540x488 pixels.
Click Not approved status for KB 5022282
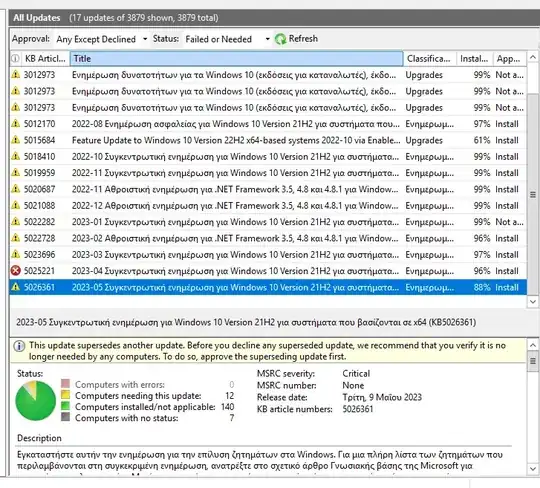pyautogui.click(x=509, y=222)
